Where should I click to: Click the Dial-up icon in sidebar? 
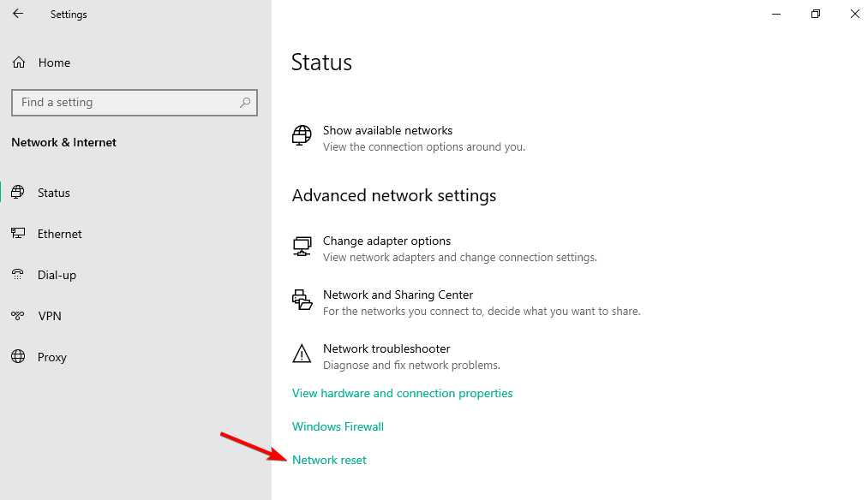[18, 274]
